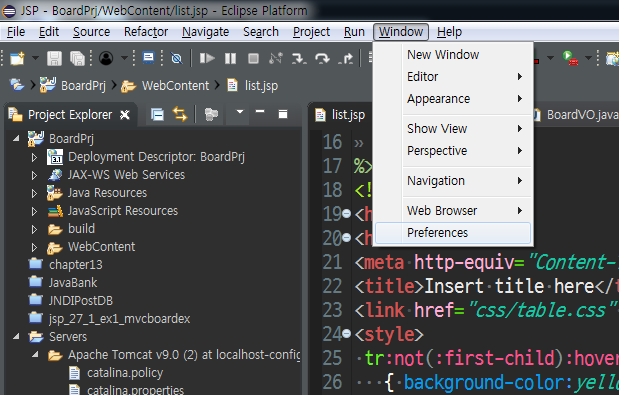This screenshot has height=395, width=619.
Task: Click the Step Return icon
Action: point(345,58)
